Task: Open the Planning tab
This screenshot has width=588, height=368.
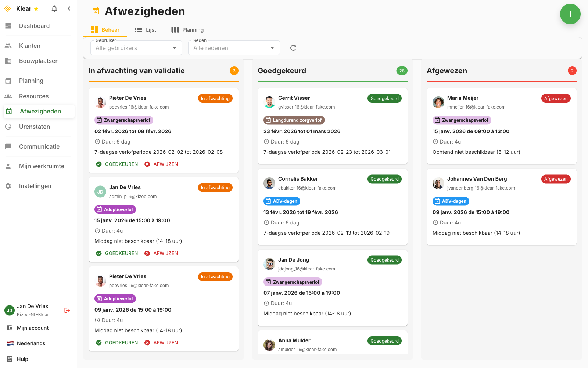Action: coord(187,30)
